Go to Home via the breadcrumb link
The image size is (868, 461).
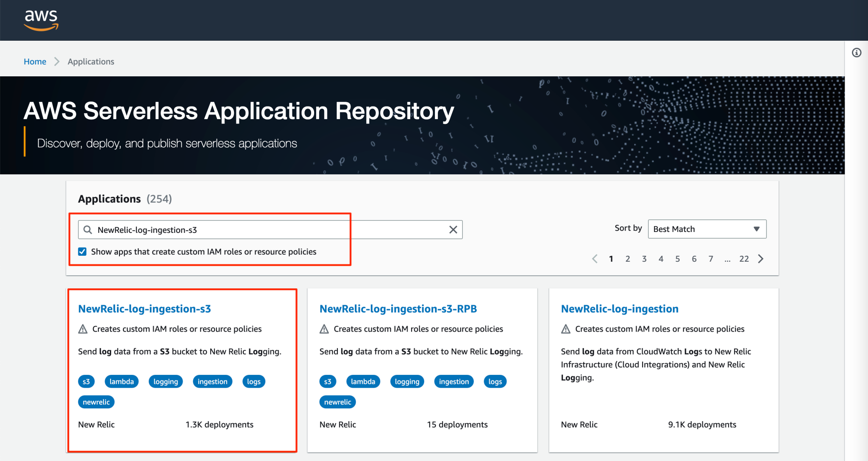pos(35,61)
